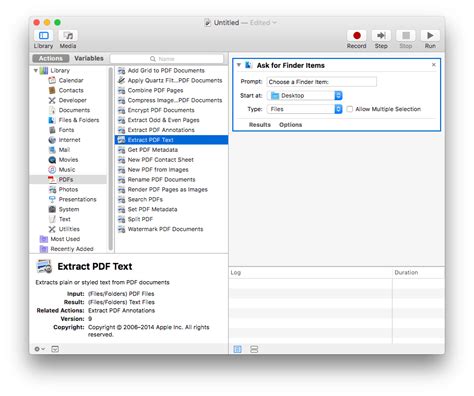Show the log list view button

click(x=238, y=349)
